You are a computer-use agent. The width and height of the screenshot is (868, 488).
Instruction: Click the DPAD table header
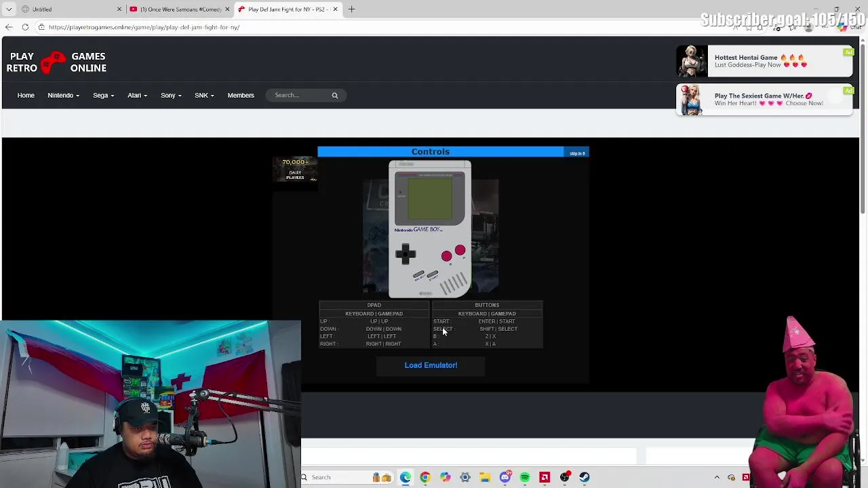[374, 305]
